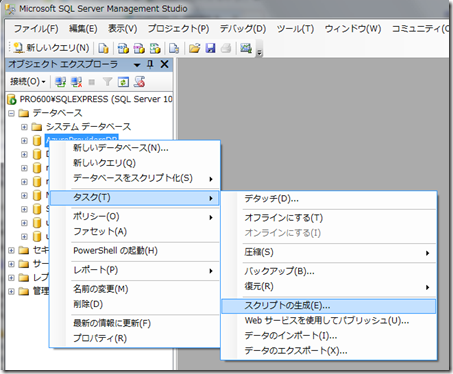Expand the システム データベース folder
This screenshot has width=453, height=374.
point(24,127)
